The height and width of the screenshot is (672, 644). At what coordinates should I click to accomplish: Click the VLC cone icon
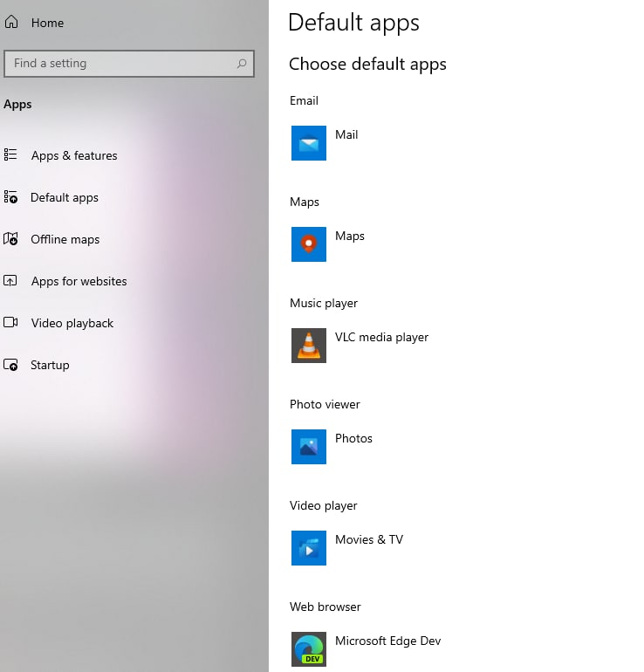pos(309,346)
